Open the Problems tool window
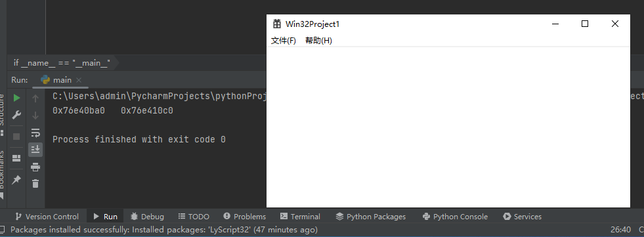This screenshot has height=237, width=644. (x=245, y=217)
